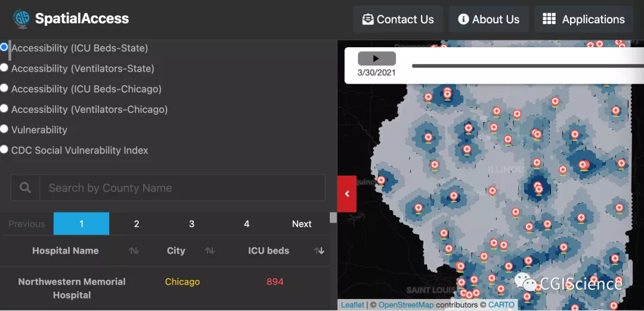
Task: Click the search magnifier icon
Action: (25, 188)
